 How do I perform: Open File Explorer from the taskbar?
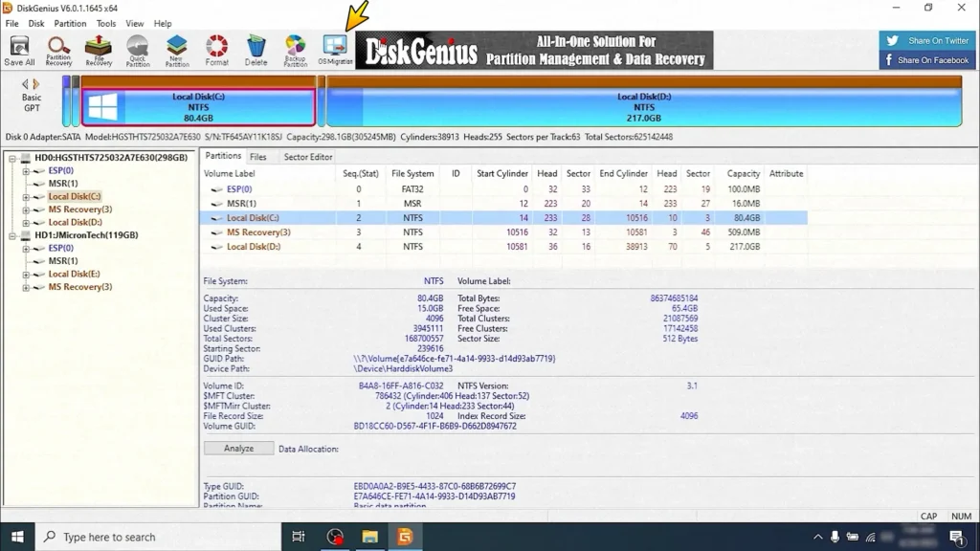pos(370,537)
